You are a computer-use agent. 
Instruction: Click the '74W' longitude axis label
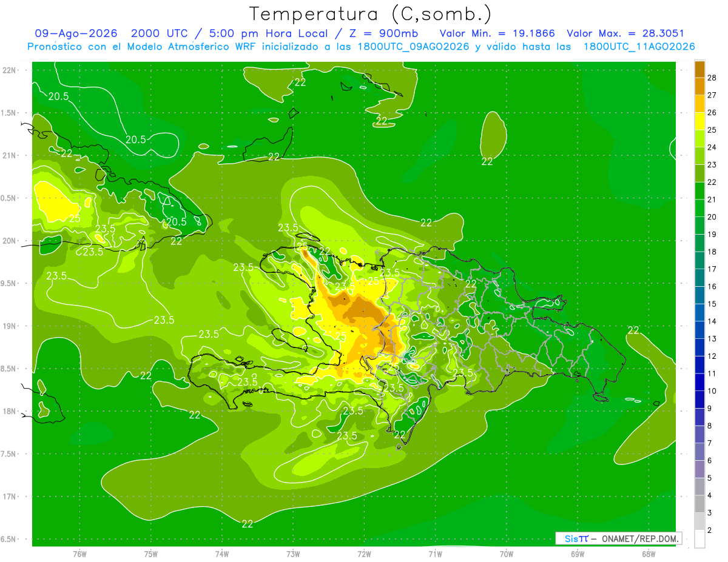click(222, 554)
